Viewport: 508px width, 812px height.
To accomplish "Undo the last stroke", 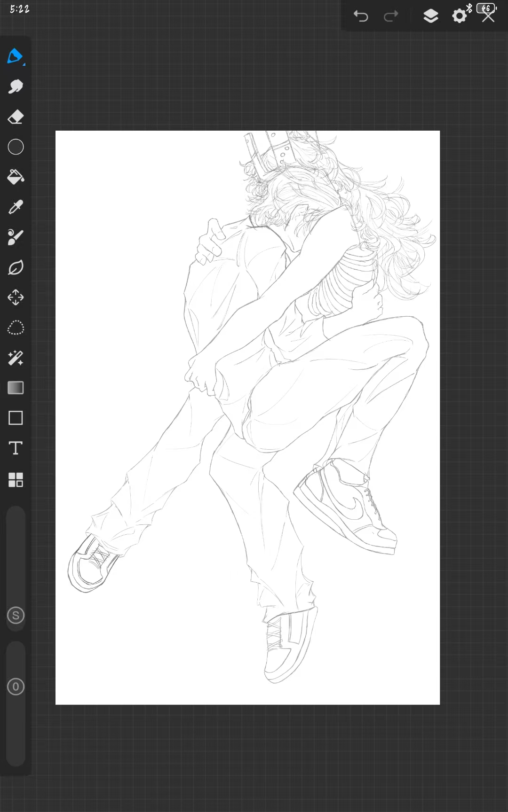I will click(x=361, y=16).
